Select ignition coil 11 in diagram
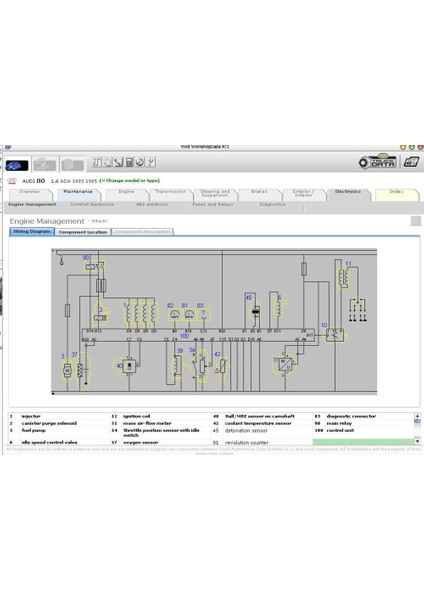The image size is (424, 600). [x=343, y=277]
